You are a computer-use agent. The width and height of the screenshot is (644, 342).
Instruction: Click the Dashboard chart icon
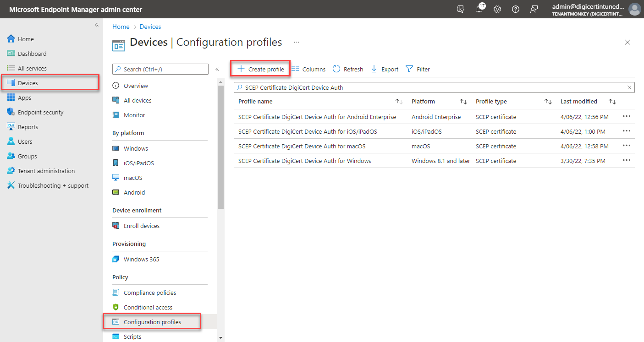point(11,54)
